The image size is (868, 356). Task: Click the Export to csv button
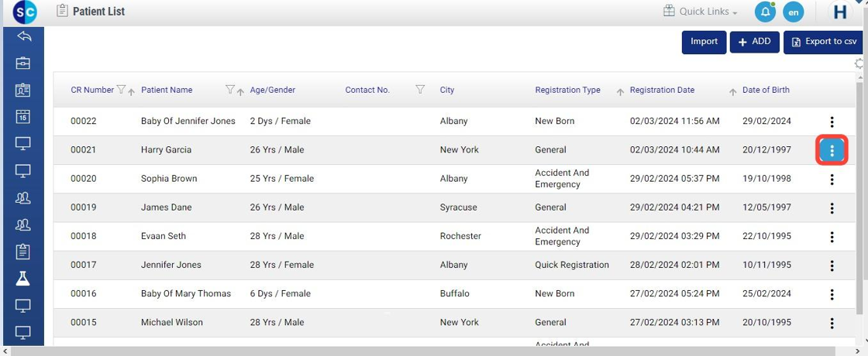(x=824, y=42)
